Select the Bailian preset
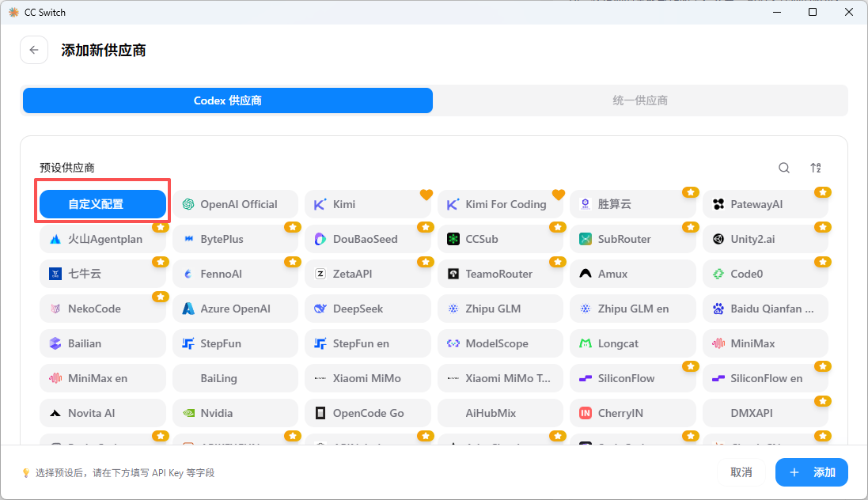Screen dimensions: 868x500 [x=102, y=343]
